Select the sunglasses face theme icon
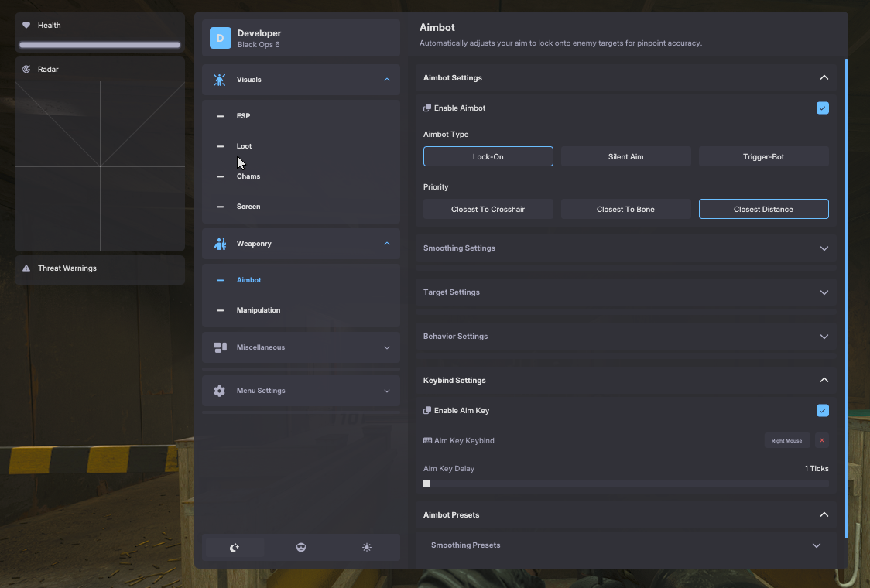 coord(301,548)
